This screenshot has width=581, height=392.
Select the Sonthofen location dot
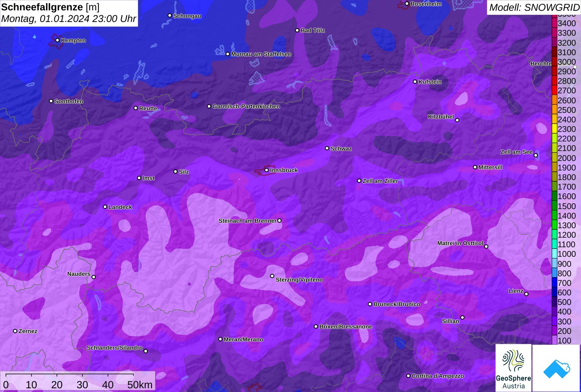pyautogui.click(x=51, y=101)
